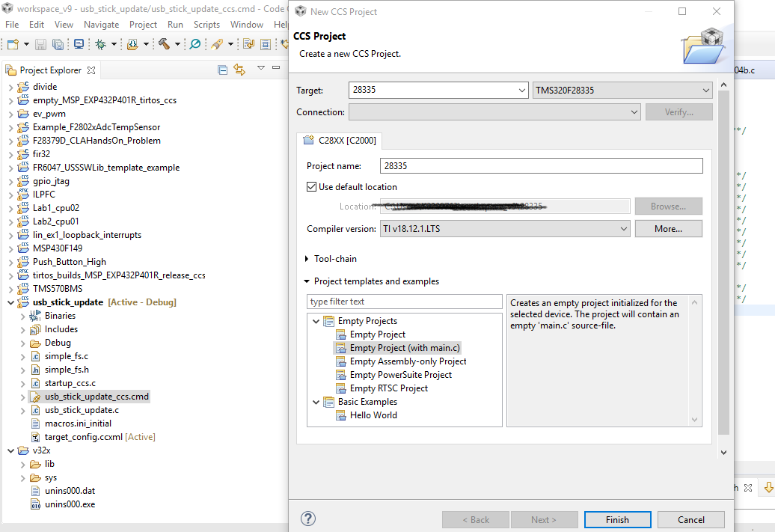The image size is (775, 532).
Task: Start Debug with the green bug icon
Action: tap(101, 44)
